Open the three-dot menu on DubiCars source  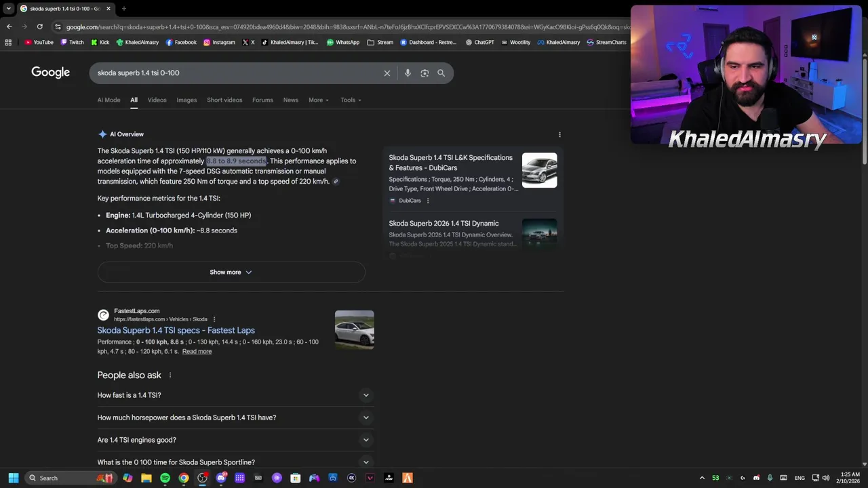427,201
